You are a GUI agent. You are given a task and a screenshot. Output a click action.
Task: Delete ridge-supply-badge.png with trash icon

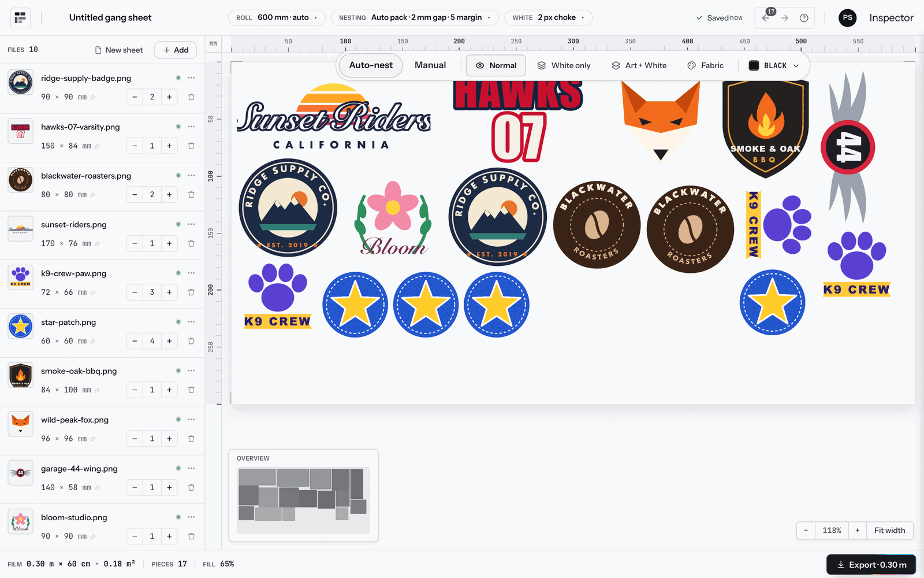point(191,97)
